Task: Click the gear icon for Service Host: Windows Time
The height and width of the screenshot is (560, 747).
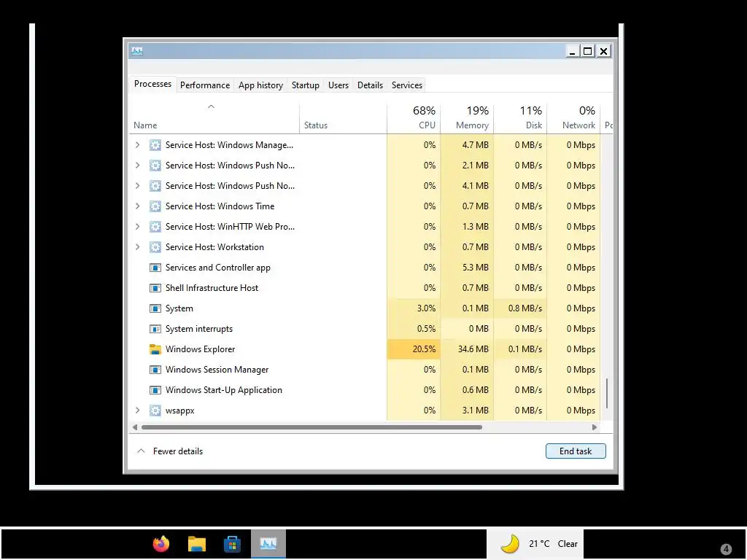Action: (155, 206)
